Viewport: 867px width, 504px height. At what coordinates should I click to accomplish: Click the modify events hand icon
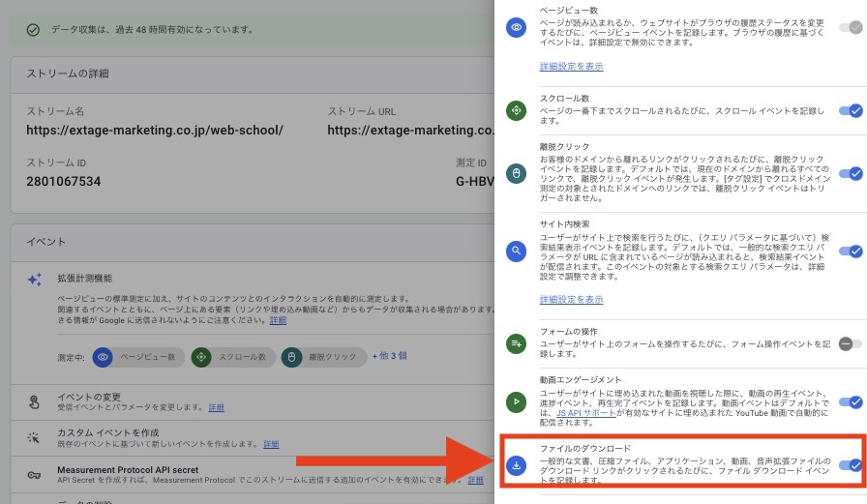pos(34,401)
